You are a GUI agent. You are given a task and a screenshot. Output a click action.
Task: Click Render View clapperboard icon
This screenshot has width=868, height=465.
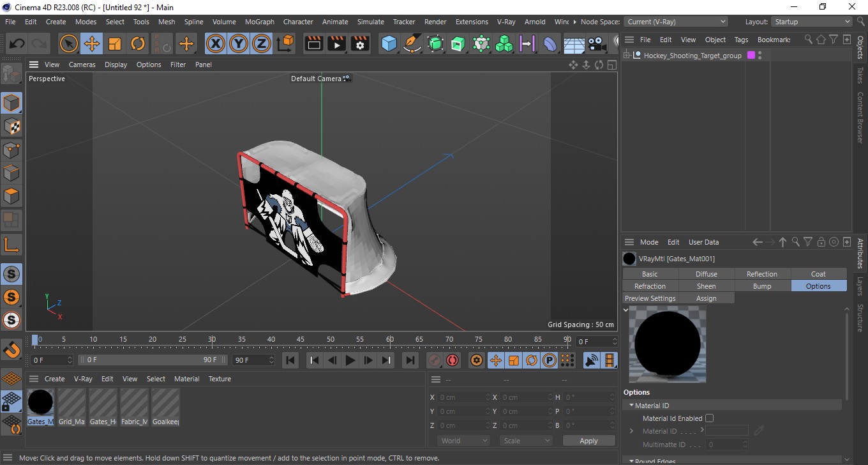tap(313, 44)
